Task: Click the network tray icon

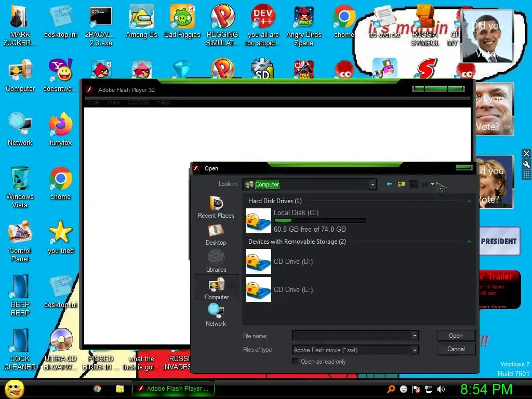Action: (429, 389)
